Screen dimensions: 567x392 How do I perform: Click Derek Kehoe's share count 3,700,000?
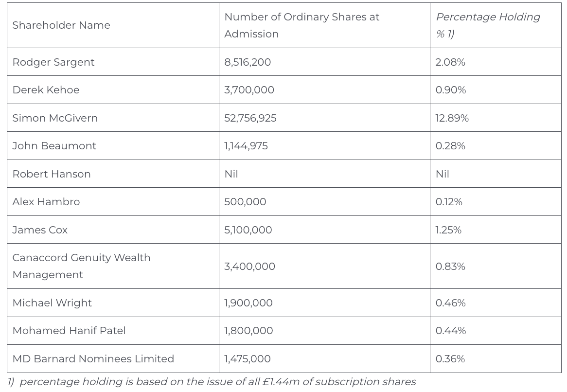click(249, 90)
